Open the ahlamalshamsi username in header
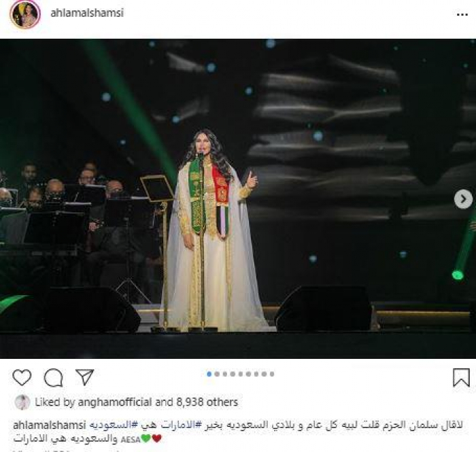This screenshot has width=476, height=452. (x=87, y=13)
